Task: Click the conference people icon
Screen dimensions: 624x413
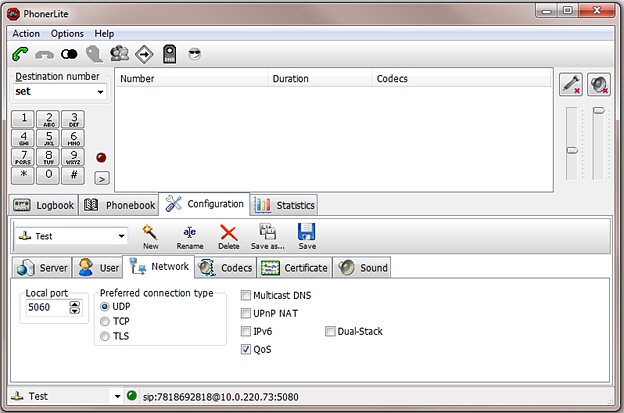Action: pos(119,53)
